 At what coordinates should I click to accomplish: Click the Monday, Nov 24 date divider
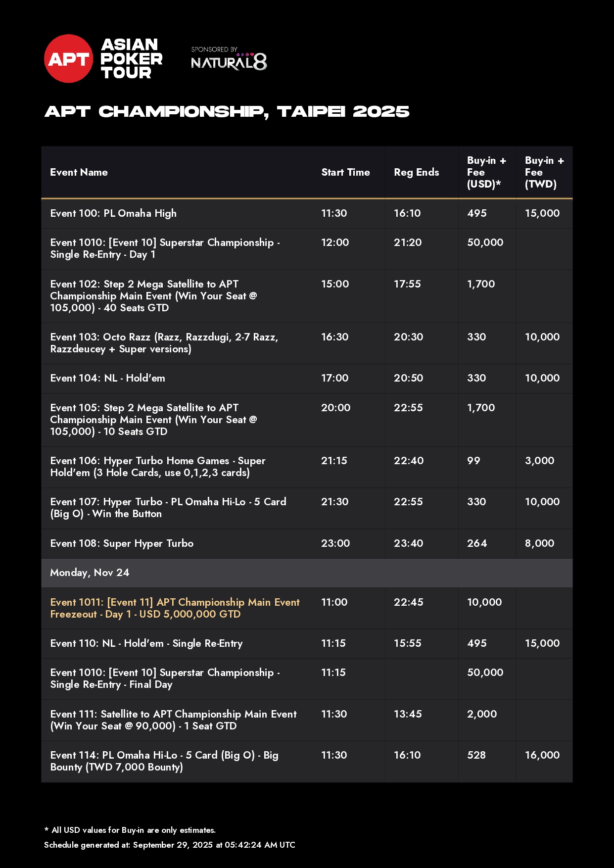90,573
